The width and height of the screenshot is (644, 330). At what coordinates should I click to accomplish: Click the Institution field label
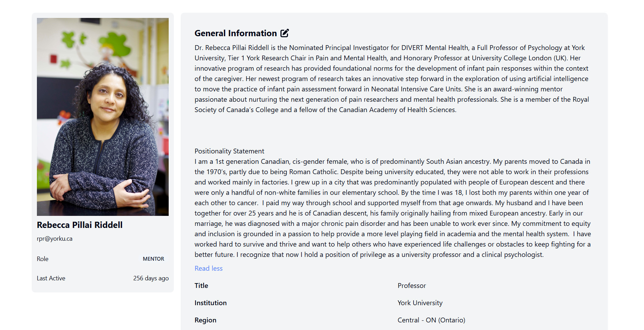coord(210,303)
